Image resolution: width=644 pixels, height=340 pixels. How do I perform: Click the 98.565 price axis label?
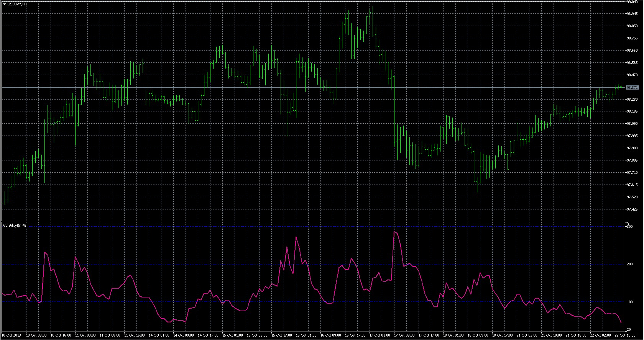[632, 63]
